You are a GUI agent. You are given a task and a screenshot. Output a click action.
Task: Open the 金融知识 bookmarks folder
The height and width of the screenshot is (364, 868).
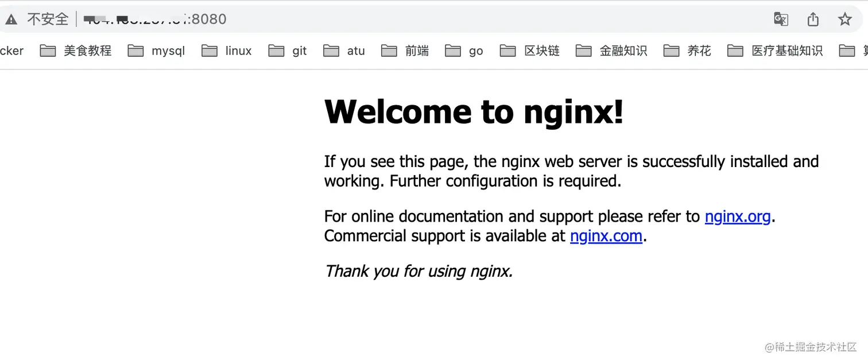coord(611,51)
